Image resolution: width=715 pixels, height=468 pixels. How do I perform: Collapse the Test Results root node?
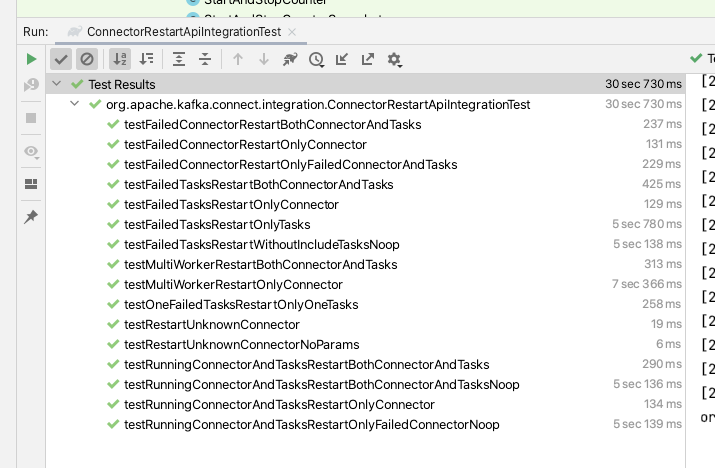(x=57, y=84)
